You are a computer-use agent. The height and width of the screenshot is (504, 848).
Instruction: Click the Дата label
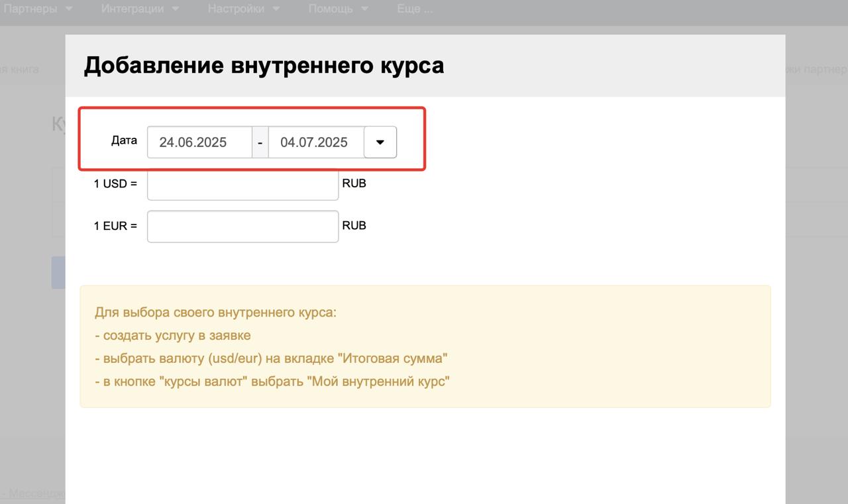(x=125, y=140)
